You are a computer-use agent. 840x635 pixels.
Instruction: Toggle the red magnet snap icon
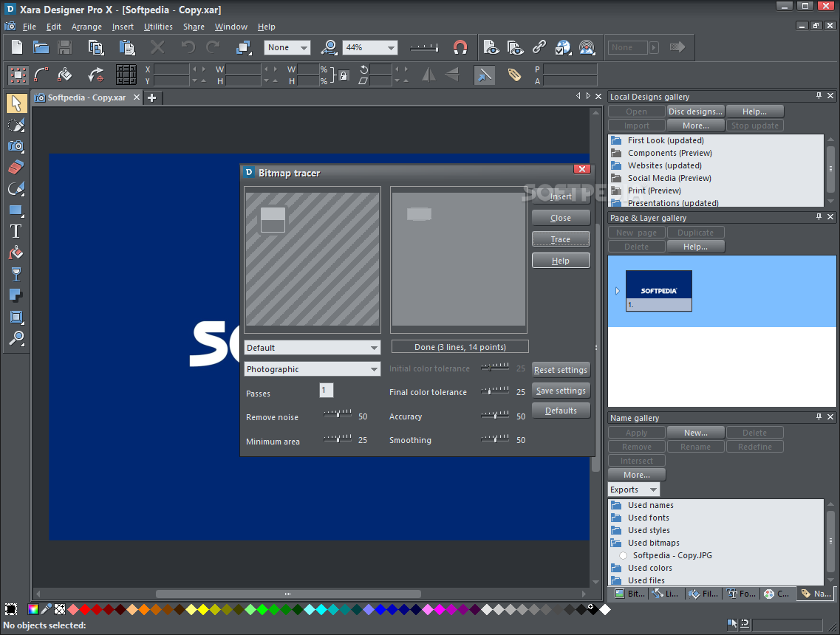coord(460,47)
